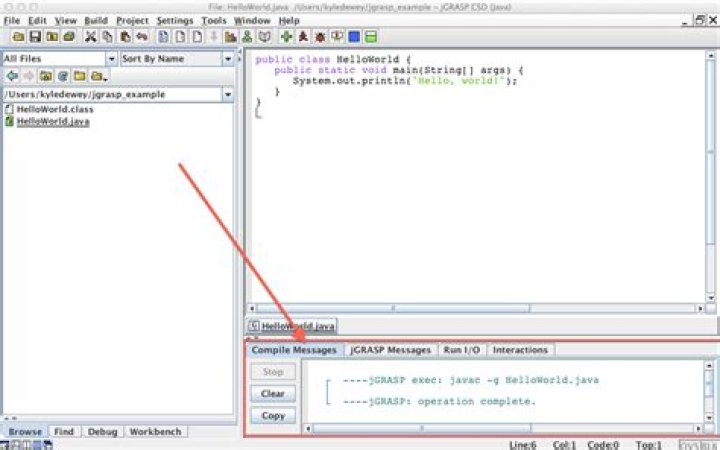Run the program with running-man icon

point(303,36)
